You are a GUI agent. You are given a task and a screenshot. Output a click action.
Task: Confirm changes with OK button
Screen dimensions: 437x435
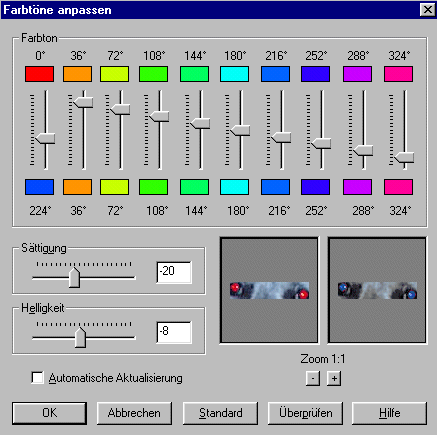coord(49,413)
